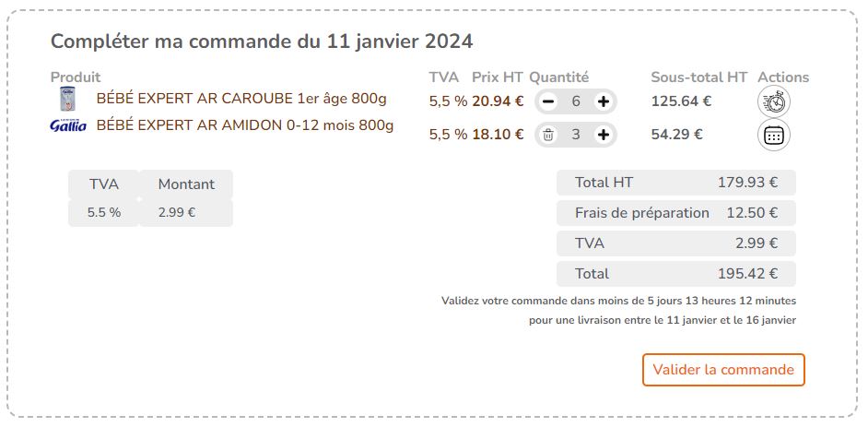Increase quantity of BÉBÉ EXPERT AR CAROUBE

click(604, 101)
